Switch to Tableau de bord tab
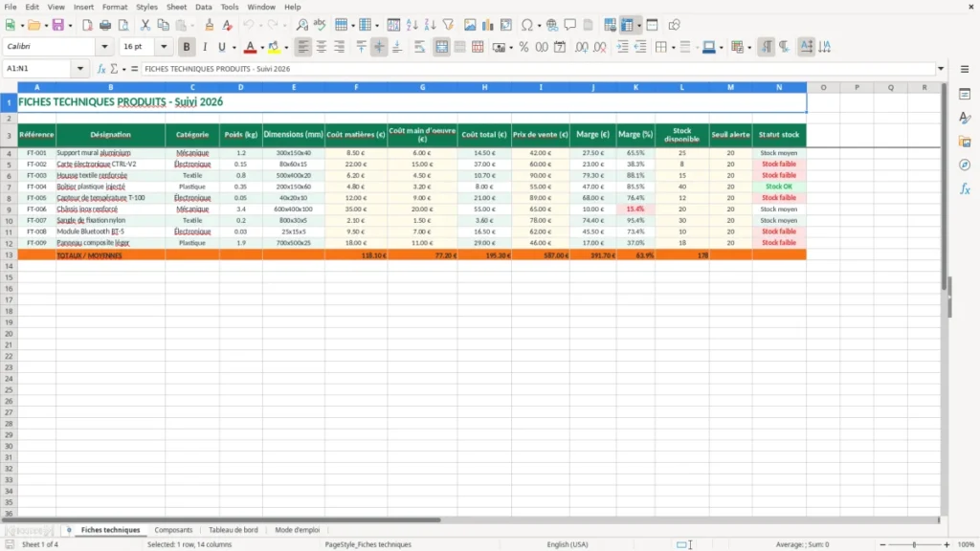 pyautogui.click(x=234, y=530)
